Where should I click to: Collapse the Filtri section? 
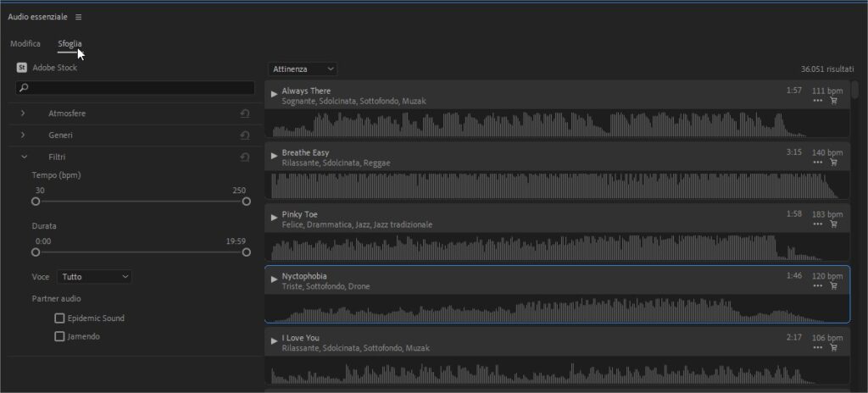[x=24, y=158]
